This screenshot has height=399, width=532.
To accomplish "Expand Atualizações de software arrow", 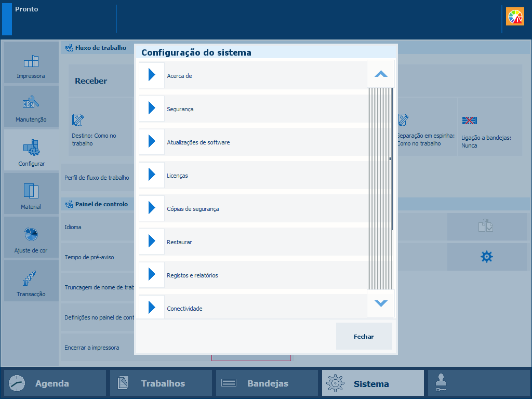I will 152,141.
